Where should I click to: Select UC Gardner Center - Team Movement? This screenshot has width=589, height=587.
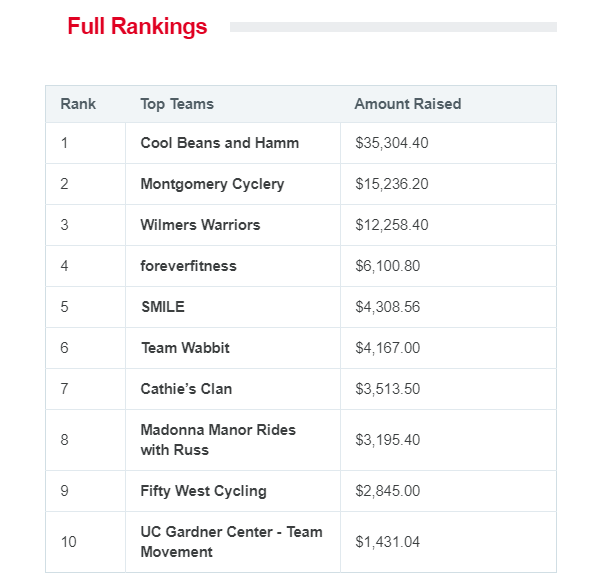pos(231,542)
